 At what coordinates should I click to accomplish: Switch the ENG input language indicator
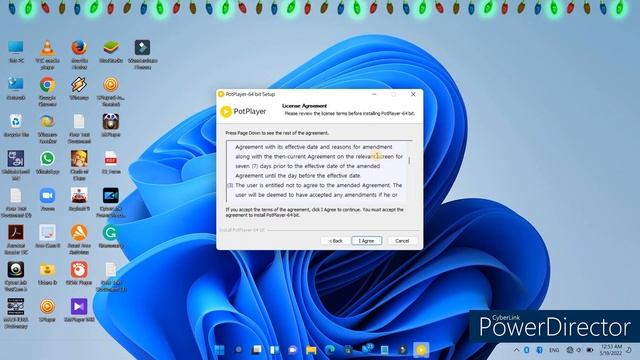[554, 350]
